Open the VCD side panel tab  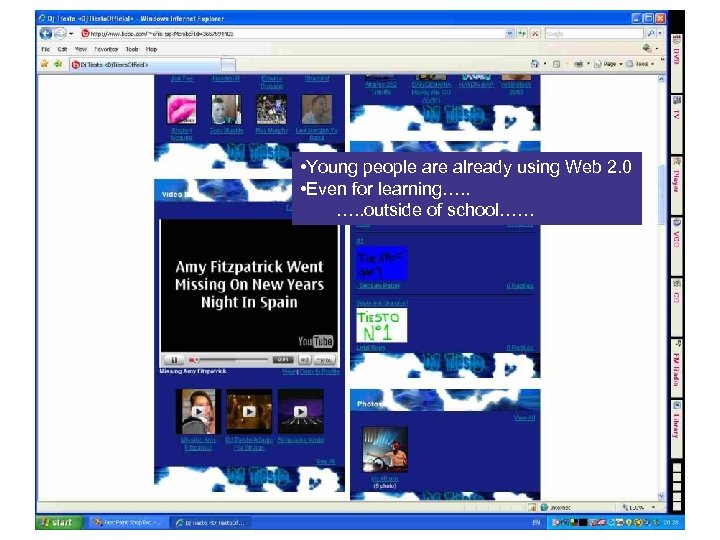[676, 246]
